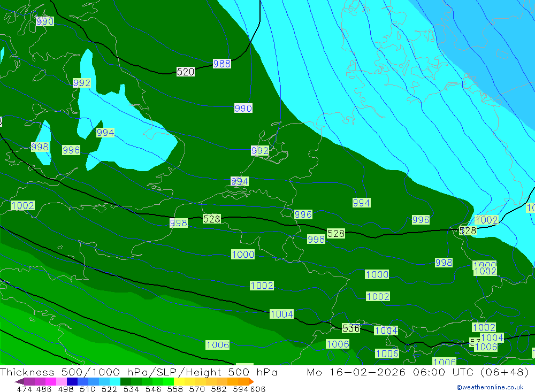Select the legend value 522

109,389
